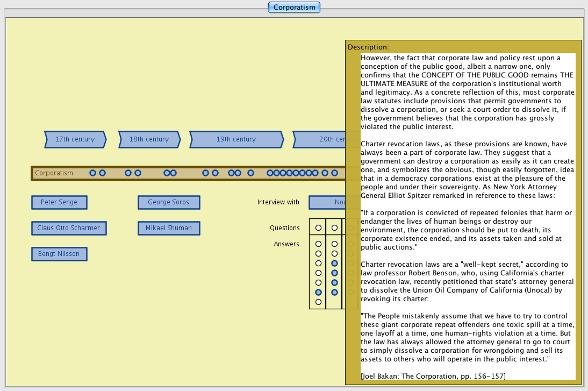This screenshot has width=588, height=391.
Task: Open the George Soros entry
Action: (169, 202)
